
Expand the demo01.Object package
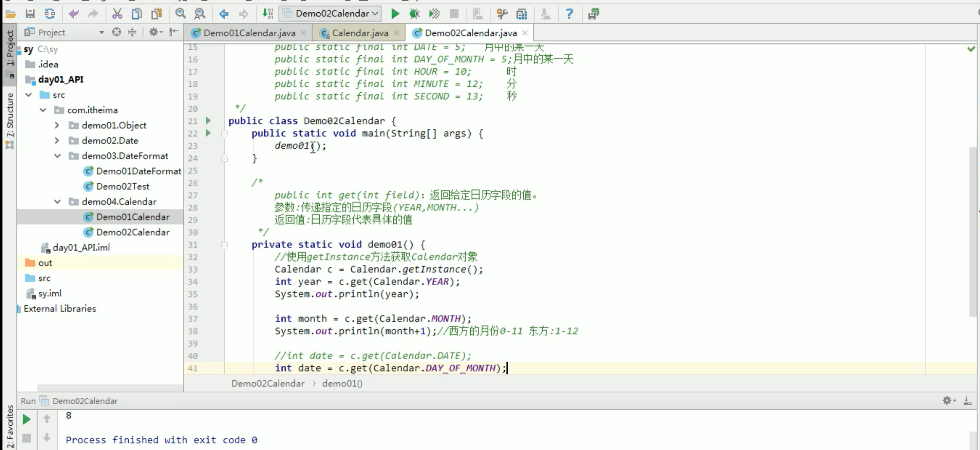(57, 125)
